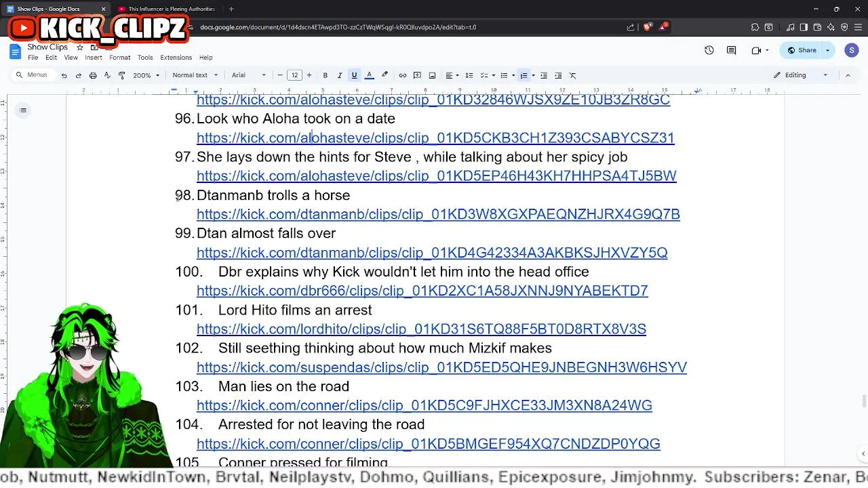Increase indent of the paragraph

click(x=558, y=75)
